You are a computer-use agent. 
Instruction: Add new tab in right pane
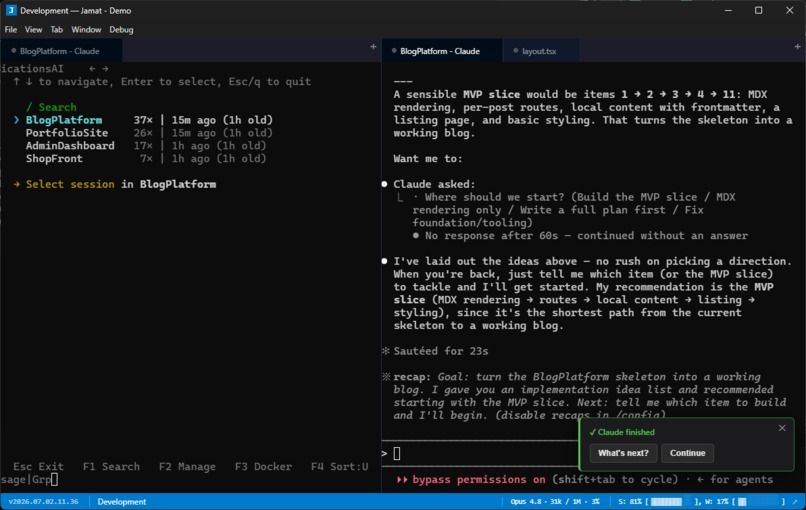pyautogui.click(x=797, y=47)
